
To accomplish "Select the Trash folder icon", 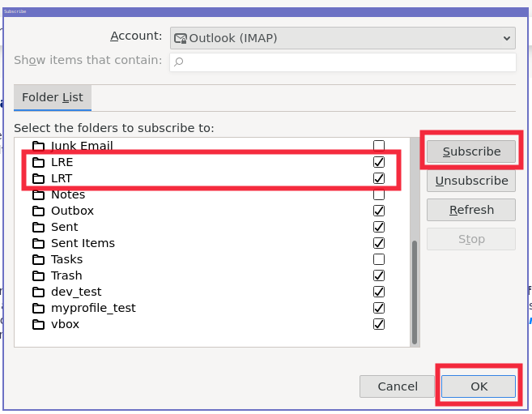I will click(x=38, y=275).
